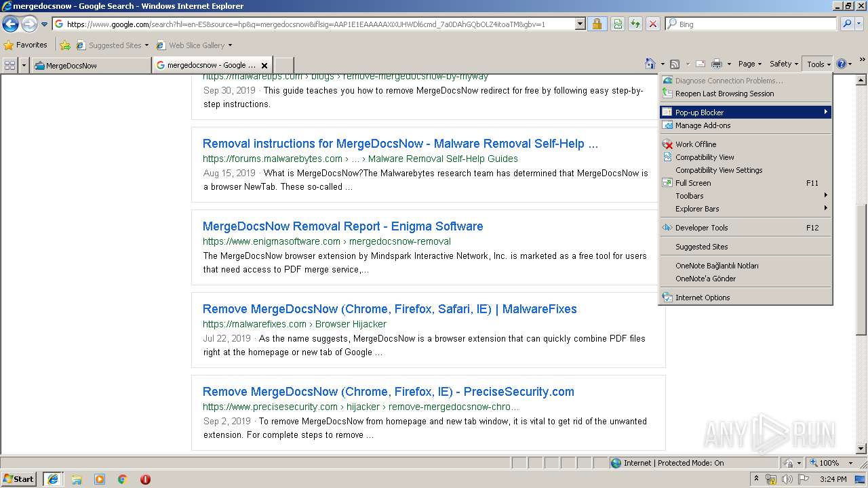Open Google Chrome from the taskbar

point(123,479)
